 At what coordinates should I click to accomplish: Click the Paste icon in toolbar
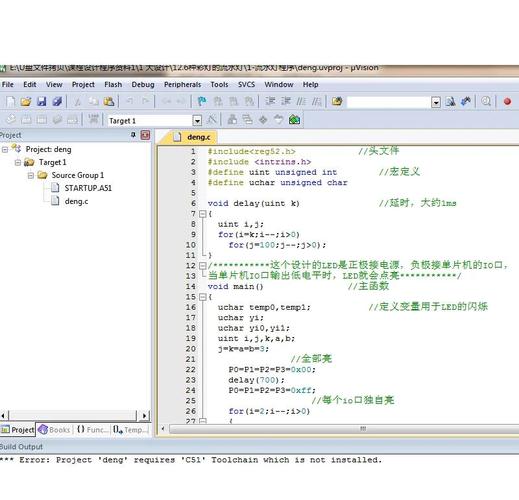pos(109,101)
